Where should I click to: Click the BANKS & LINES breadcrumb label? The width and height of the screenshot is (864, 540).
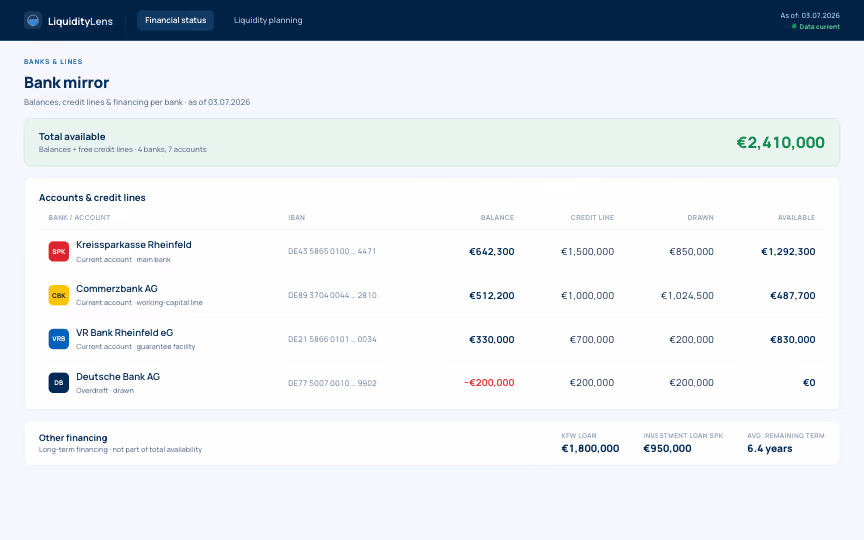(53, 62)
